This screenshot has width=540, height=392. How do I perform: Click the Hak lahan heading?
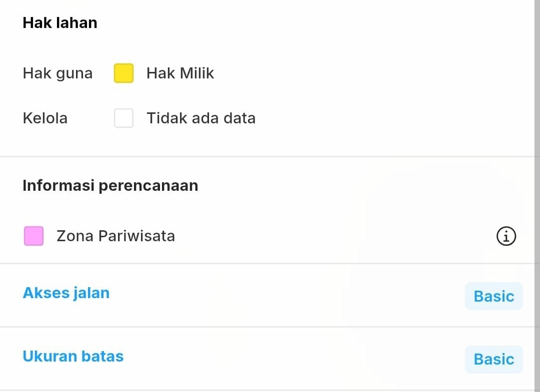(60, 23)
